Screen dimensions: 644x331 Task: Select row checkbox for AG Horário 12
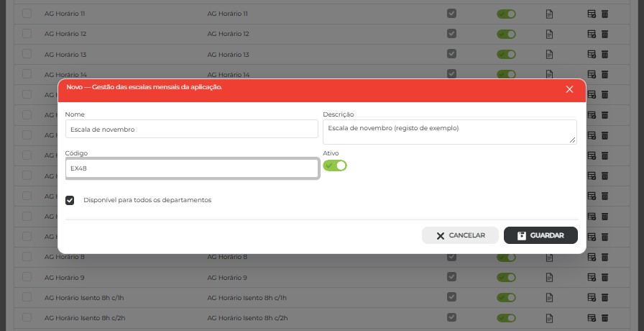click(x=27, y=33)
